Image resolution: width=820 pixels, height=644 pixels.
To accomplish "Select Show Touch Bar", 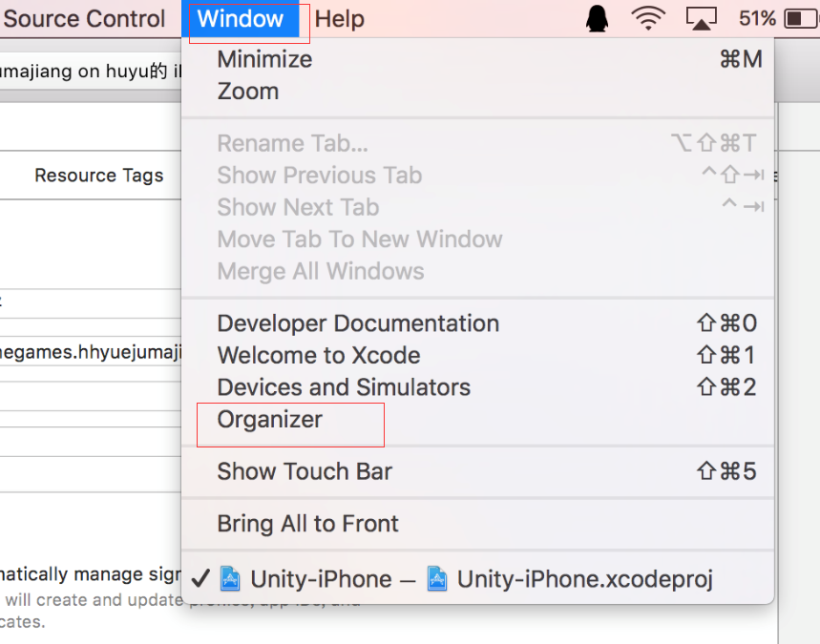I will [x=305, y=471].
